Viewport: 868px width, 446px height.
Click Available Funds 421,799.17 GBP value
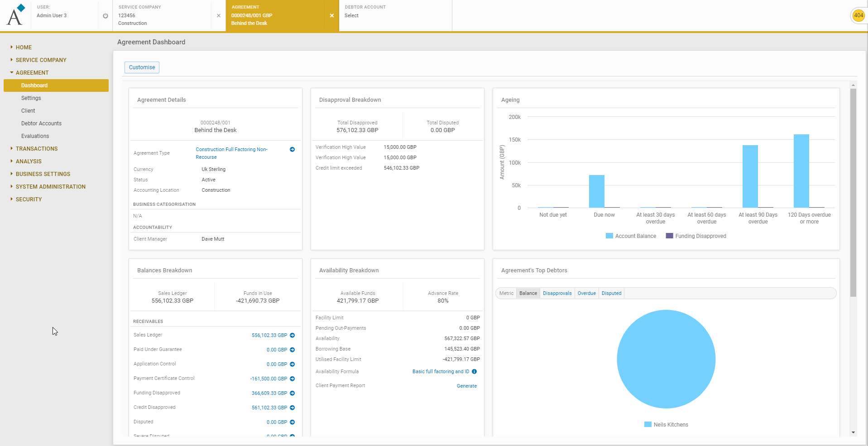358,301
